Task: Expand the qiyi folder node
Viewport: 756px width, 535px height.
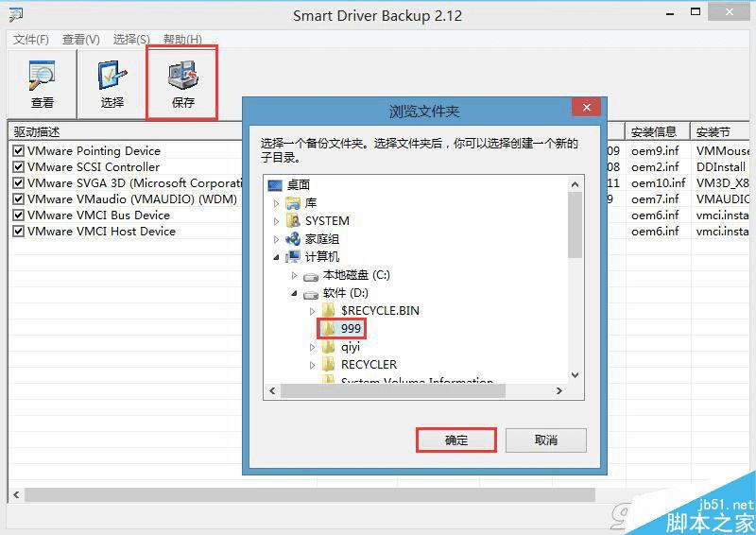Action: tap(312, 347)
